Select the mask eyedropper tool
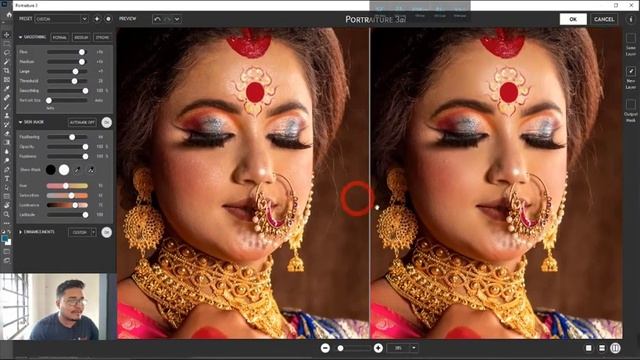Image resolution: width=640 pixels, height=360 pixels. [x=78, y=170]
